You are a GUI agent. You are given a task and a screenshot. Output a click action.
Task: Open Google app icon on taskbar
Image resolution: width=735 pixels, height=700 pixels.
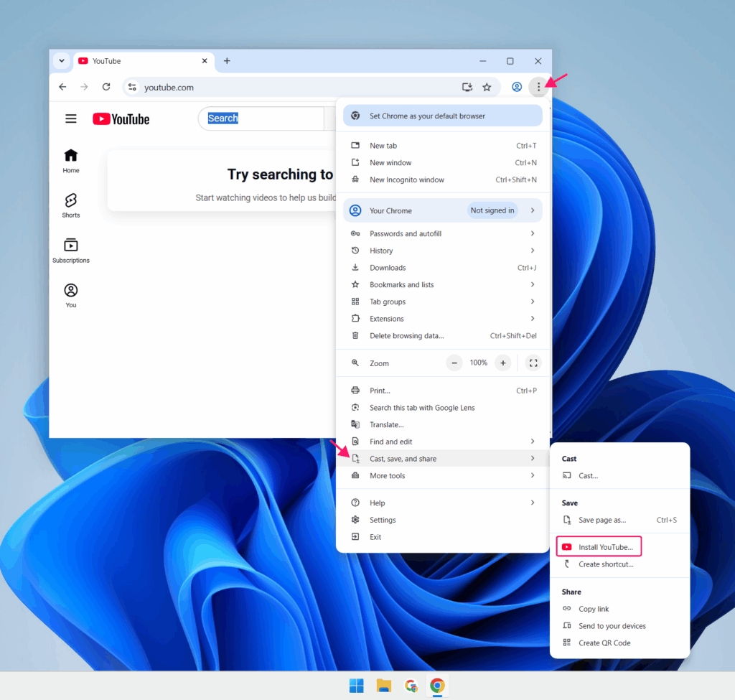[411, 686]
